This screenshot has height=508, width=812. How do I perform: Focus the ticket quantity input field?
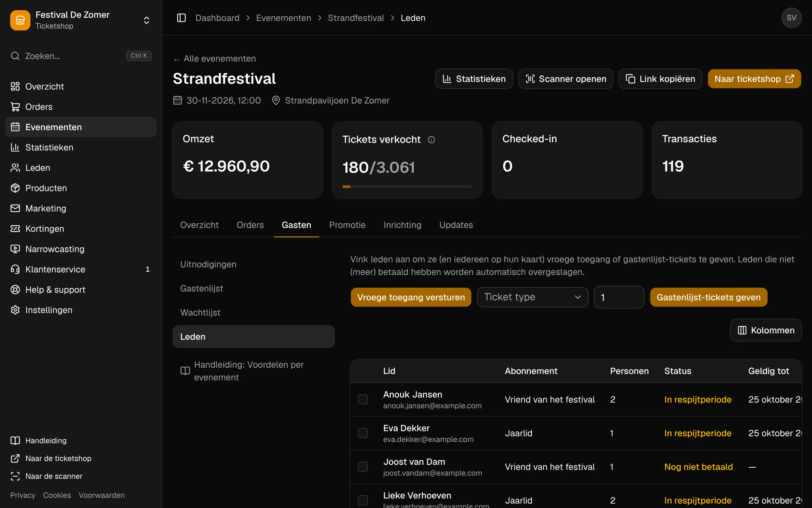click(619, 297)
